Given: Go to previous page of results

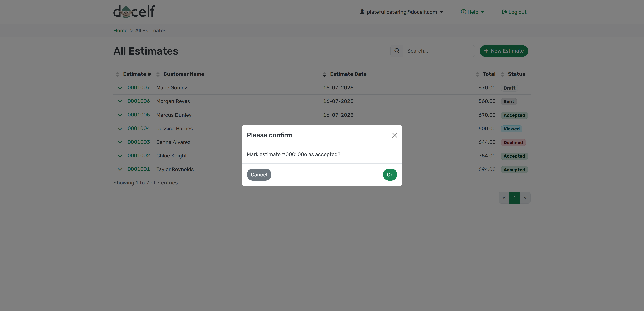Looking at the screenshot, I should point(504,198).
